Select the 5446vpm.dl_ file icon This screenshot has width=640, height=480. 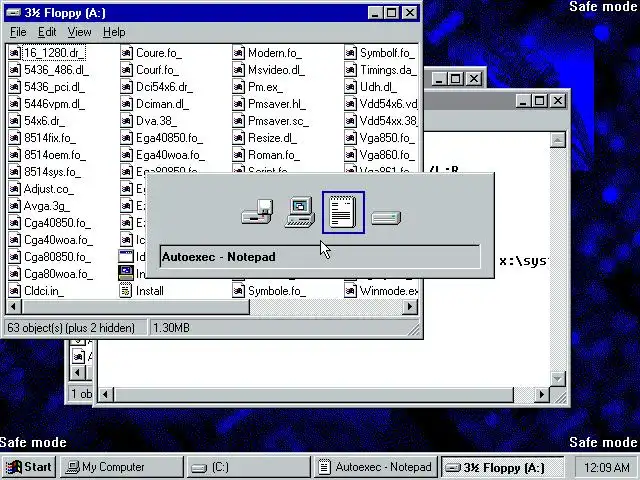14,104
